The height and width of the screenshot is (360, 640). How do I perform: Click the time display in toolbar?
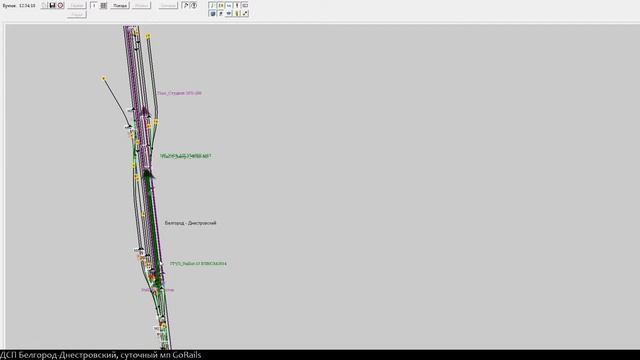click(x=27, y=6)
